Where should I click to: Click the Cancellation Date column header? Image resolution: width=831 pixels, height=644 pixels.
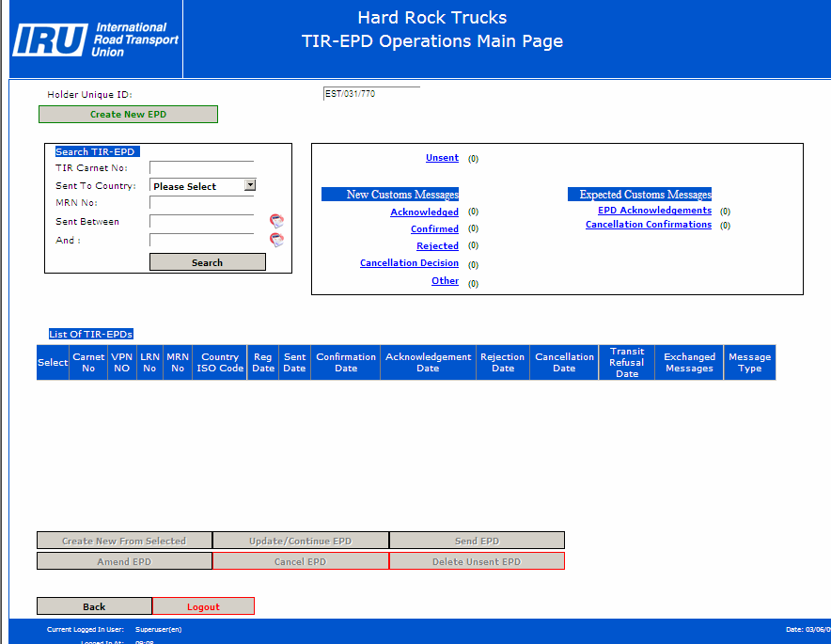564,363
